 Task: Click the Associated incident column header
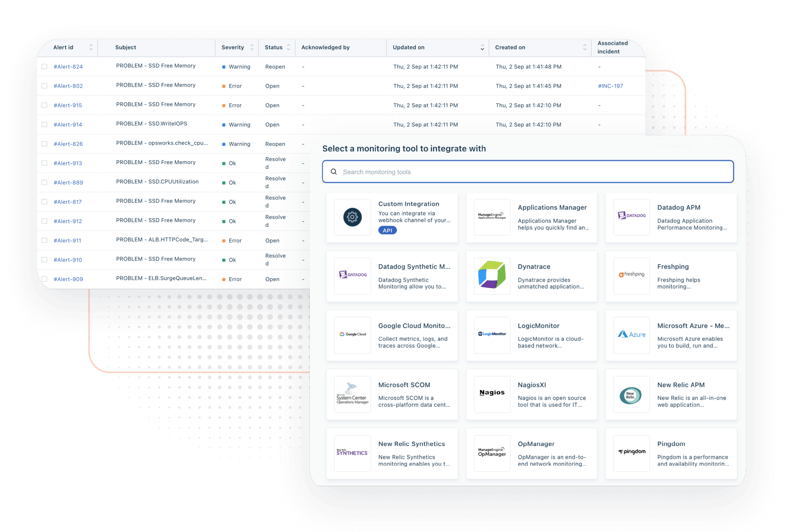[612, 47]
